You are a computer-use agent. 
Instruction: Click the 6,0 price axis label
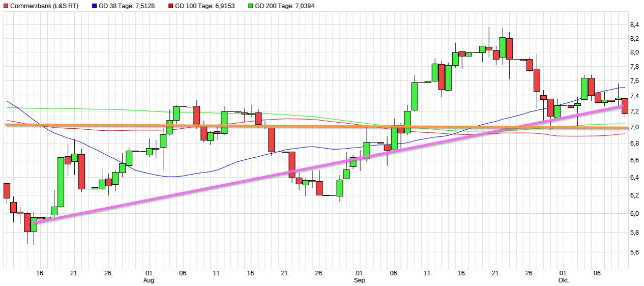pos(635,214)
